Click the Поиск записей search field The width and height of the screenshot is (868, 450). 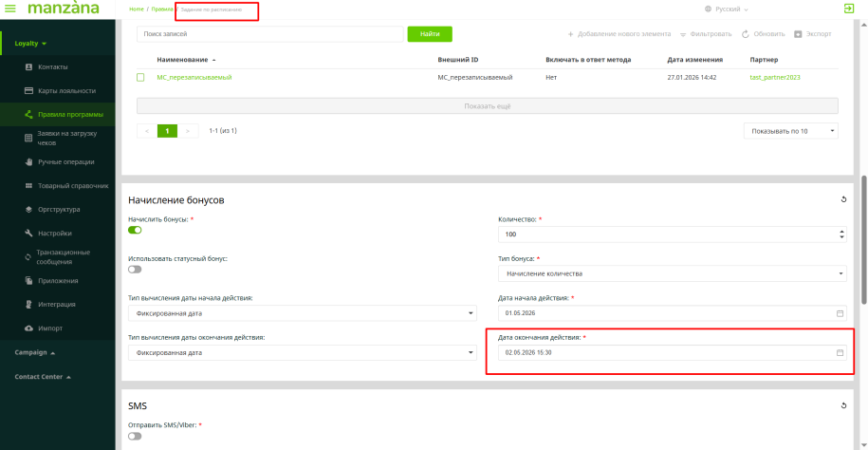[270, 34]
